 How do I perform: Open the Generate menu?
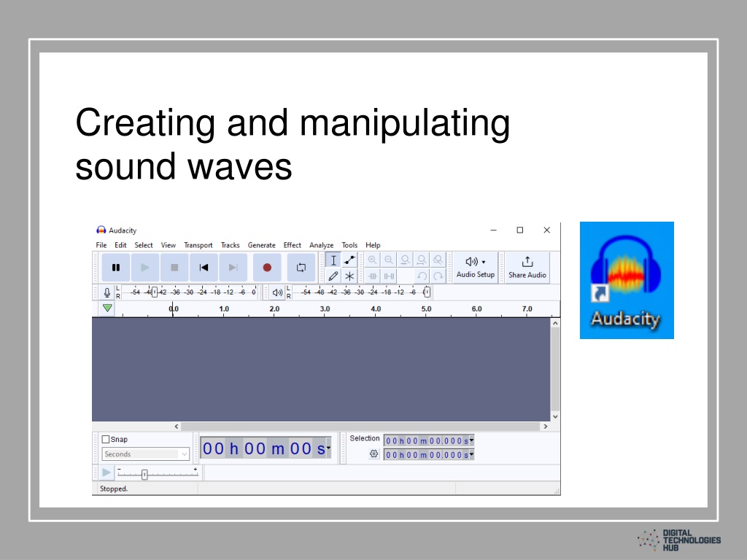tap(262, 245)
